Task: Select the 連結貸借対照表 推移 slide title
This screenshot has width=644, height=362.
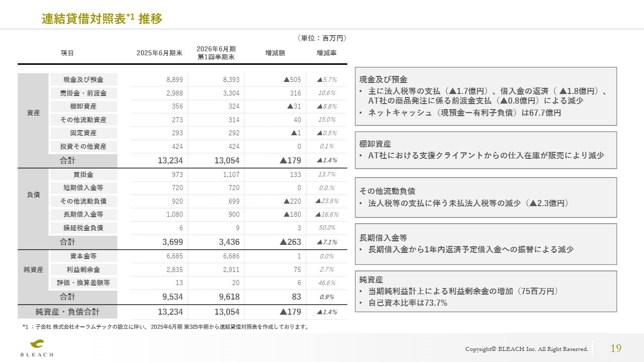Action: (x=102, y=19)
